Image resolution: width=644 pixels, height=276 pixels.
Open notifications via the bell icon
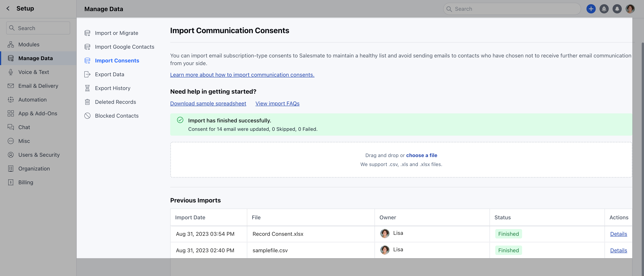pyautogui.click(x=617, y=9)
